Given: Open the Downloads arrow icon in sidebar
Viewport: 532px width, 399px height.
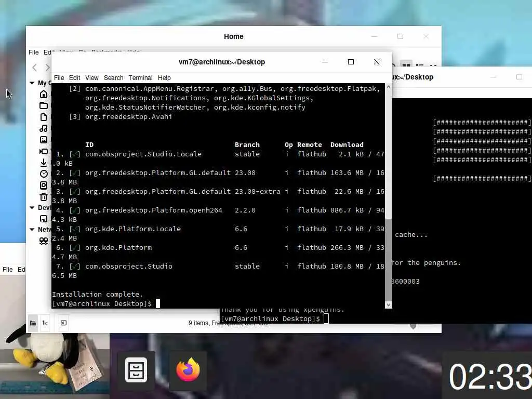Looking at the screenshot, I should (x=44, y=163).
